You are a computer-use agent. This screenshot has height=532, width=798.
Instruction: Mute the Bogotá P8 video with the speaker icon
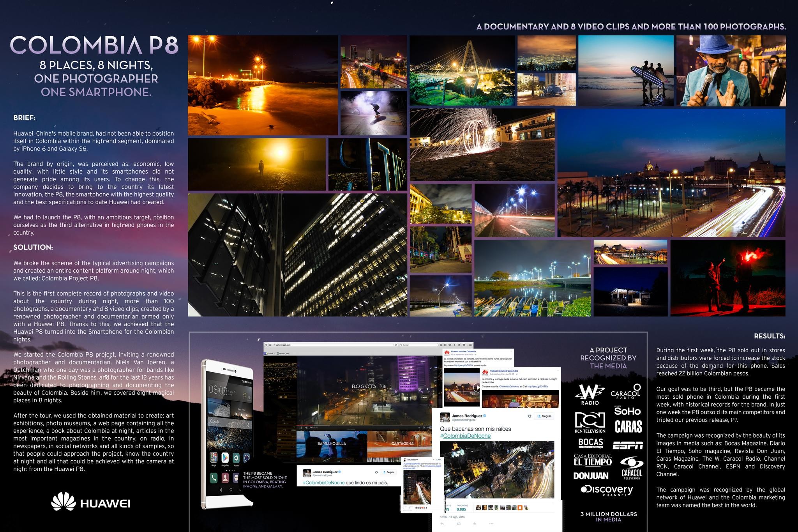coord(307,428)
